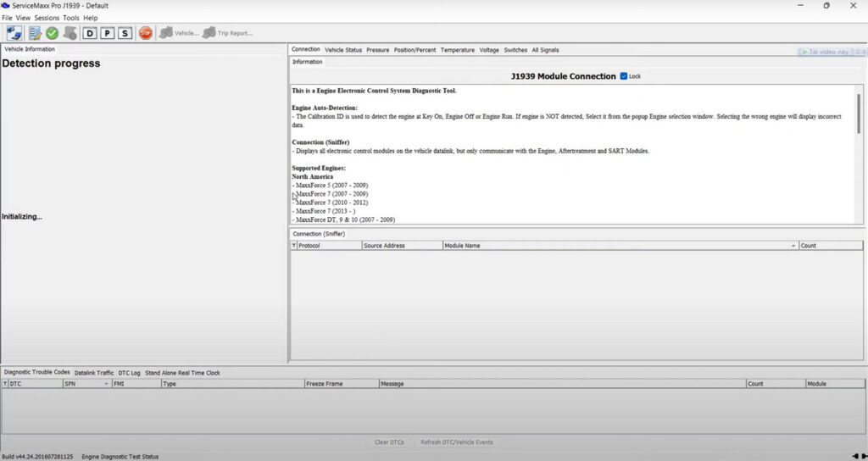Click the filter icon in Sniffer table header
Image resolution: width=868 pixels, height=461 pixels.
pos(294,246)
